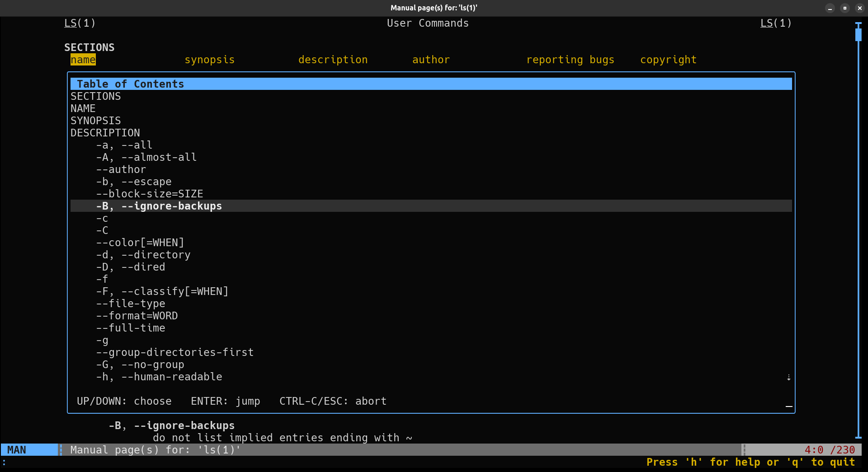Select the NAME entry

click(83, 108)
